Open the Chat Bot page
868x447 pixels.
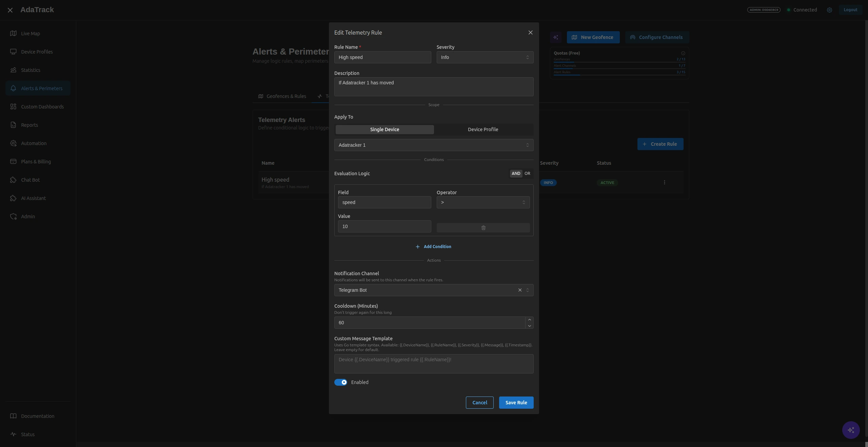coord(38,180)
